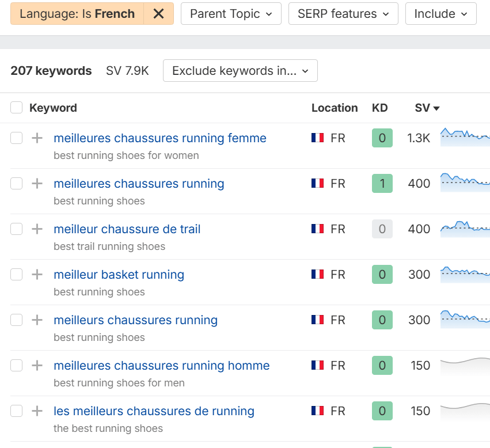
Task: Select checkbox for 'meilleurs chaussures running' row
Action: click(x=17, y=320)
